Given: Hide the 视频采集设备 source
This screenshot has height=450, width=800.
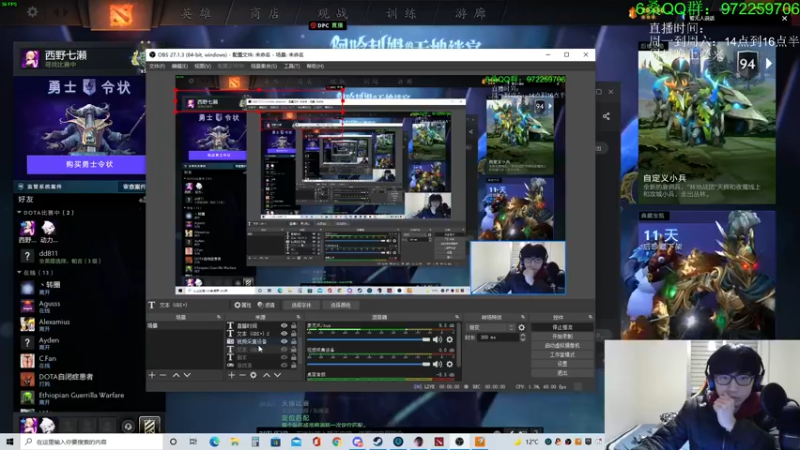Looking at the screenshot, I should pyautogui.click(x=284, y=341).
